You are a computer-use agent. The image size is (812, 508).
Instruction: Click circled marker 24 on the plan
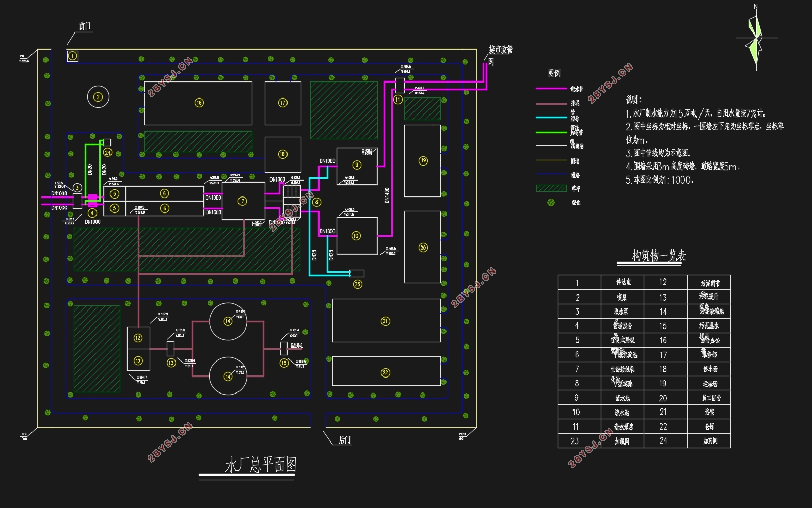tap(107, 152)
